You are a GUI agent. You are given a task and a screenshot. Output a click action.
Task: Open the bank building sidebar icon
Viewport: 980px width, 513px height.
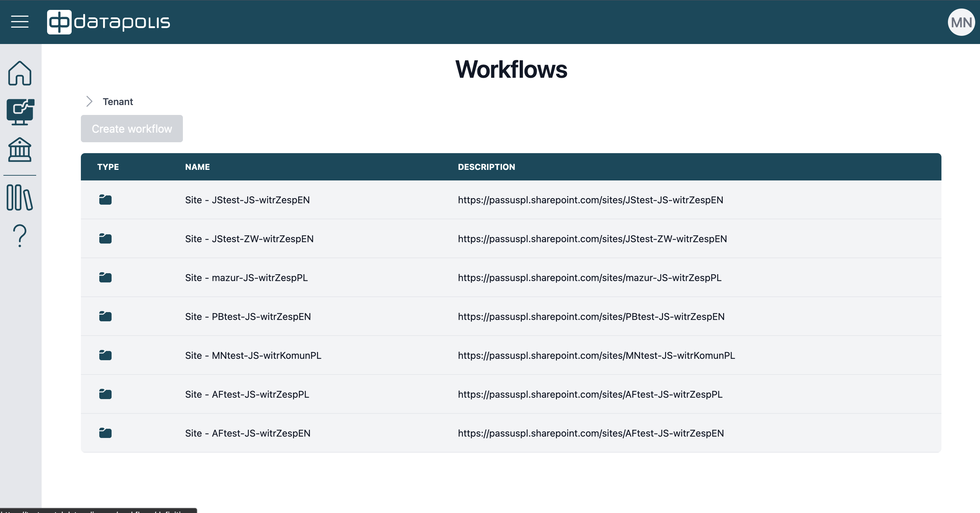click(20, 150)
